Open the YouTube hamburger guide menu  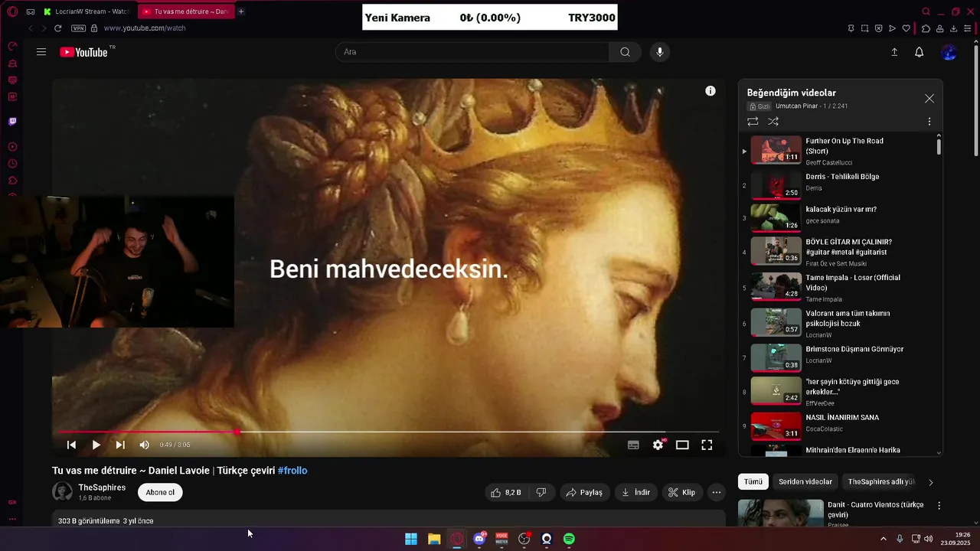coord(41,52)
